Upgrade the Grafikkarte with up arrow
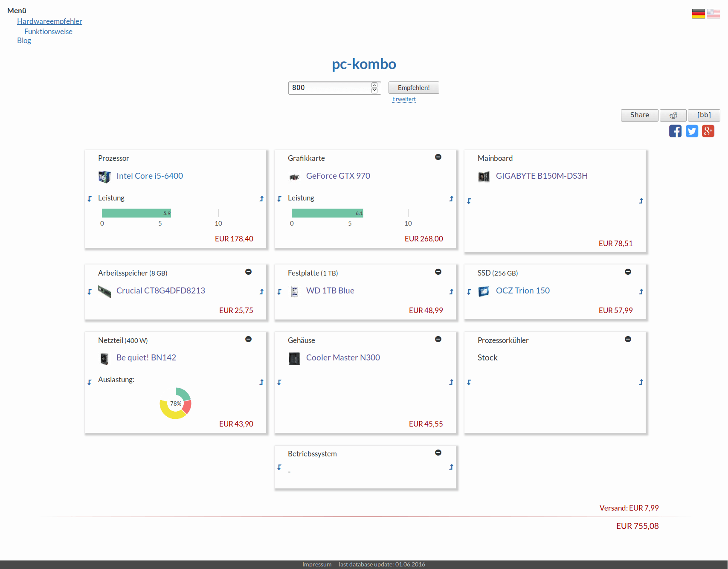This screenshot has height=569, width=728. click(x=451, y=199)
